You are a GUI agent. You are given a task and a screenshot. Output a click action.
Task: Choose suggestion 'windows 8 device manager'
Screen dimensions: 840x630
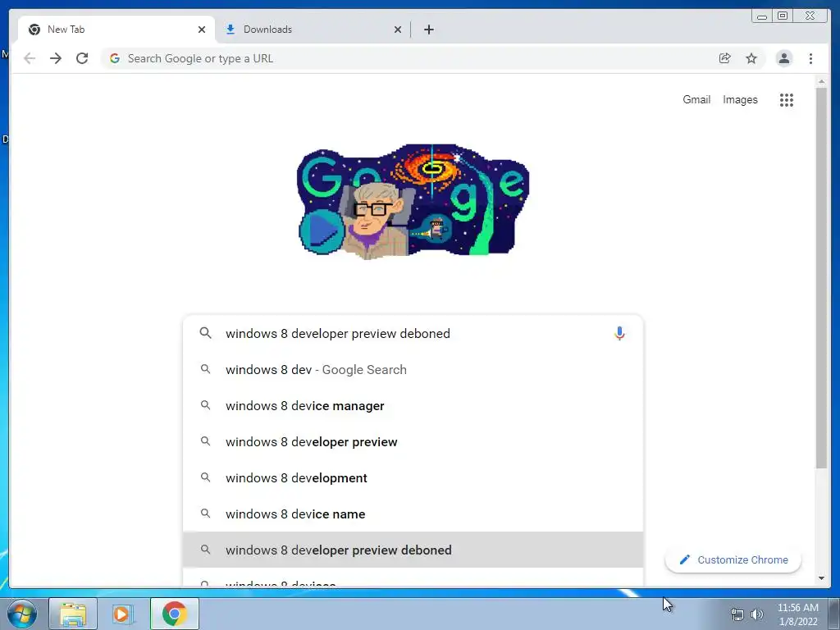(x=413, y=405)
